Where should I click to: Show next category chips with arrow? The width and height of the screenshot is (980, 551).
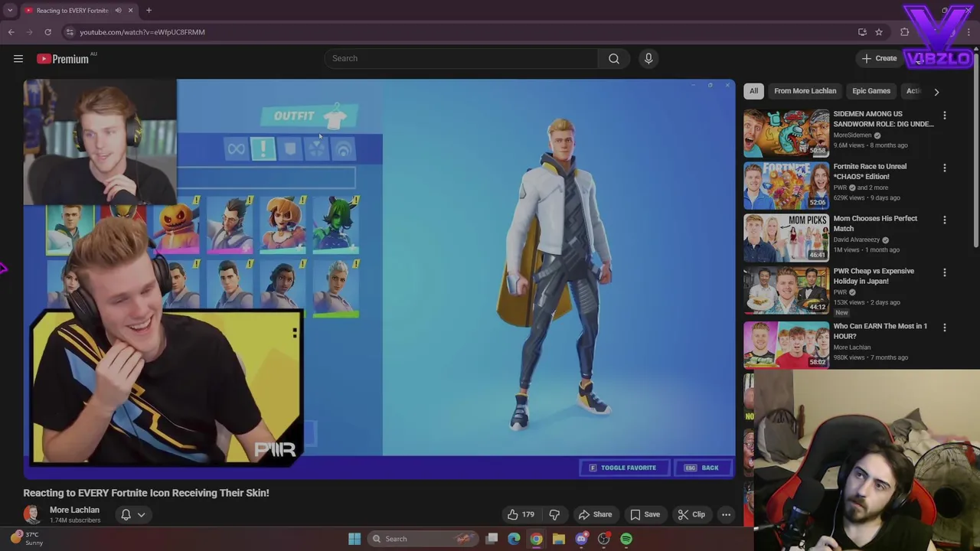tap(936, 91)
